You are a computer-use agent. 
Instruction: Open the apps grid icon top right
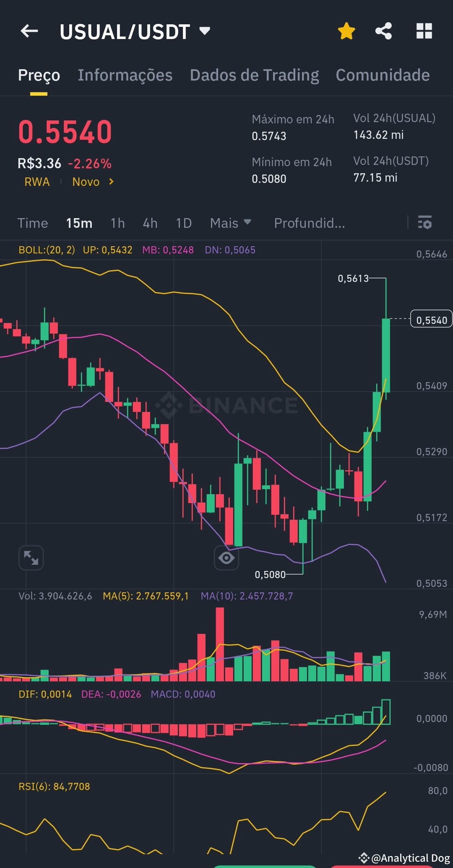pos(424,31)
